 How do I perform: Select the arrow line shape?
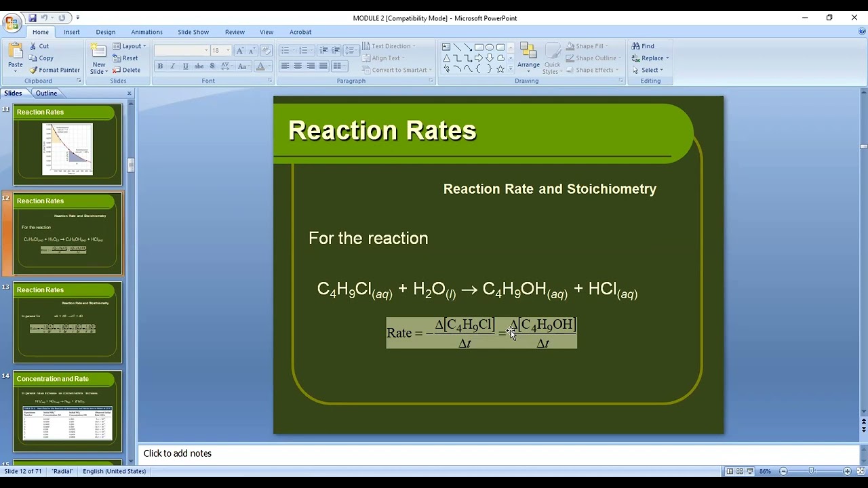468,47
